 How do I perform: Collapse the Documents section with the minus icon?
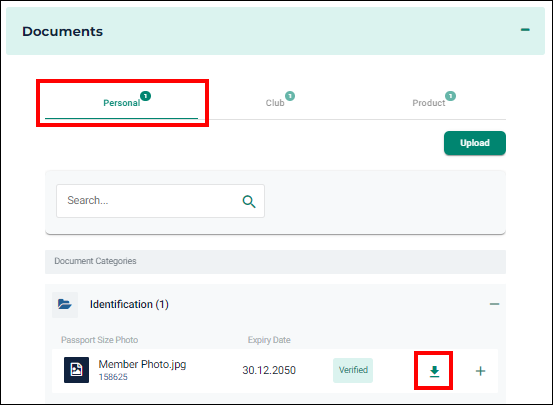tap(525, 30)
